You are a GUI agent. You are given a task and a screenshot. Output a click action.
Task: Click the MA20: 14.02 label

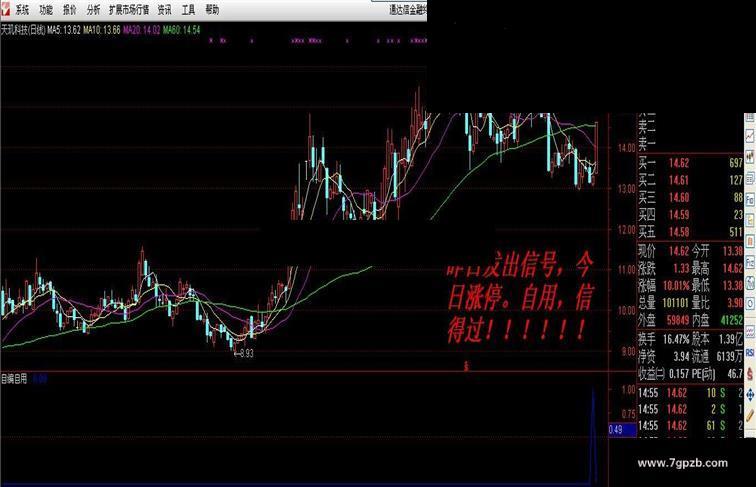click(x=141, y=30)
